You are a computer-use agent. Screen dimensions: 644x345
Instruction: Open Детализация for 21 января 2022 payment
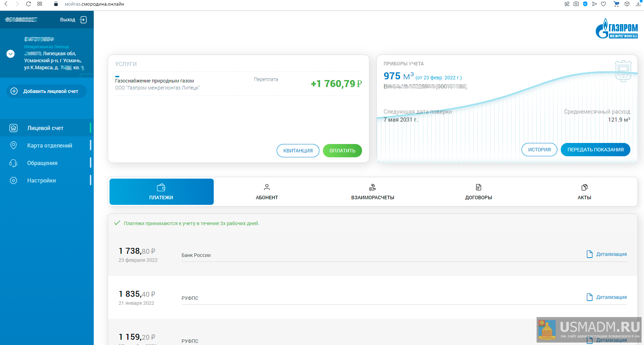(611, 297)
